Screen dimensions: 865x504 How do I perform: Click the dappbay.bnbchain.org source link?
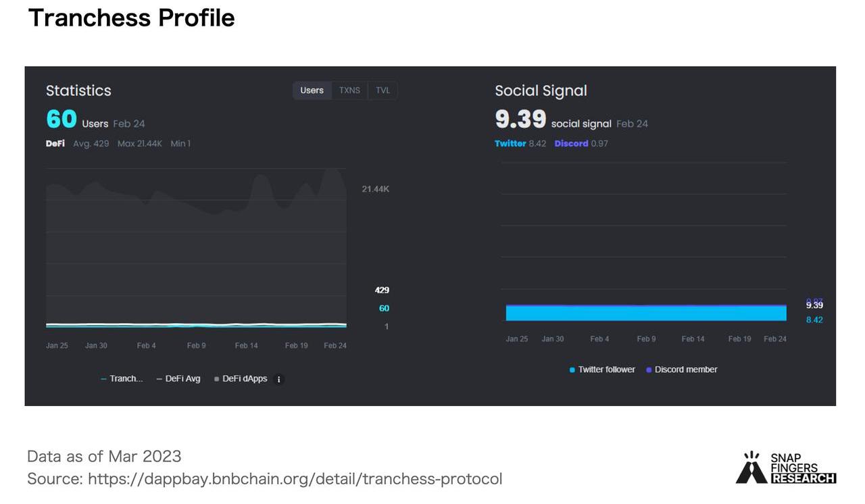pyautogui.click(x=295, y=479)
